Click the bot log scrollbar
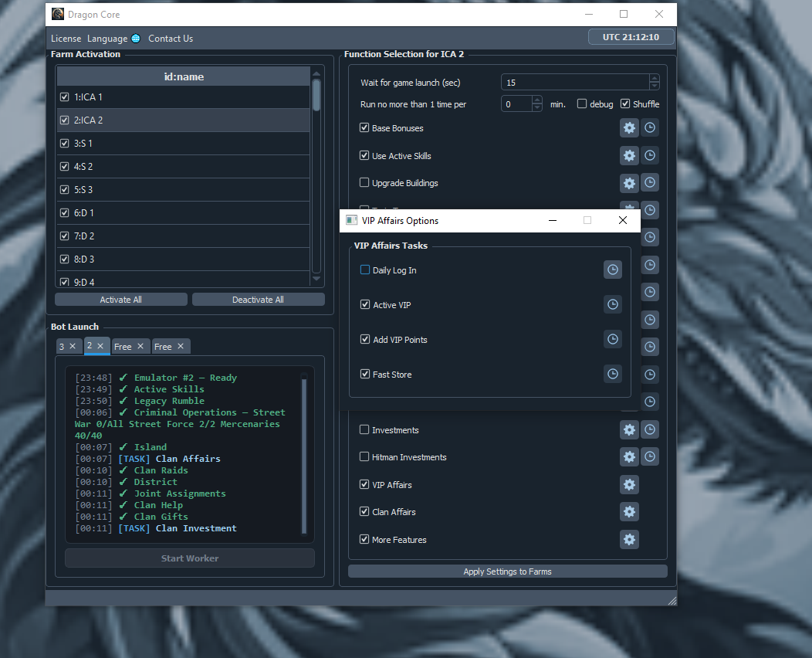The width and height of the screenshot is (812, 658). click(304, 455)
